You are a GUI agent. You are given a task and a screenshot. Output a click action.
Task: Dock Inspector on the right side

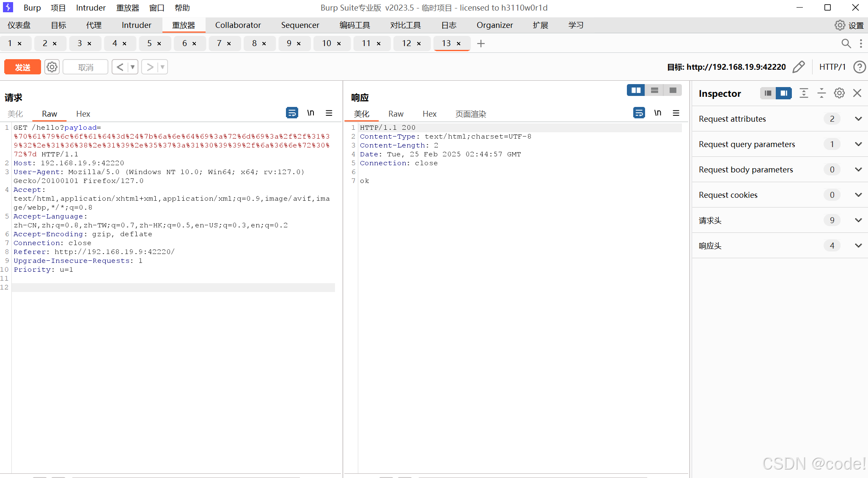pos(784,93)
